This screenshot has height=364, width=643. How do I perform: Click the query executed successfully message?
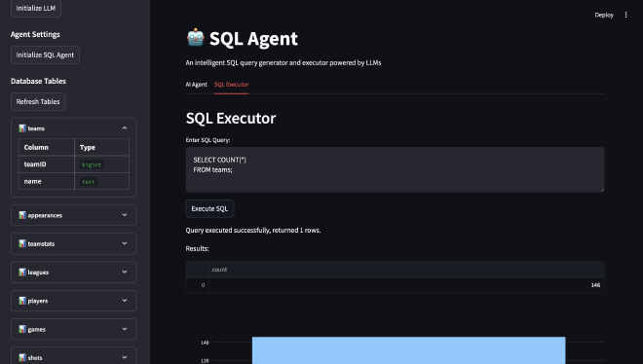[253, 230]
